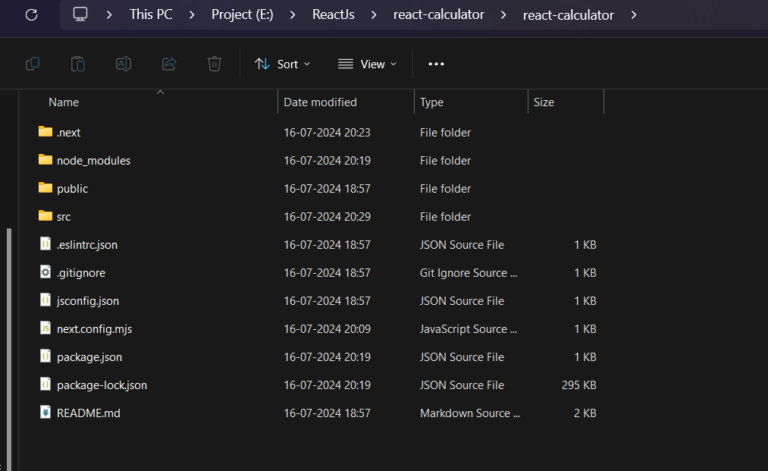Screen dimensions: 768x471
Task: Sort by Size column header
Action: 544,102
